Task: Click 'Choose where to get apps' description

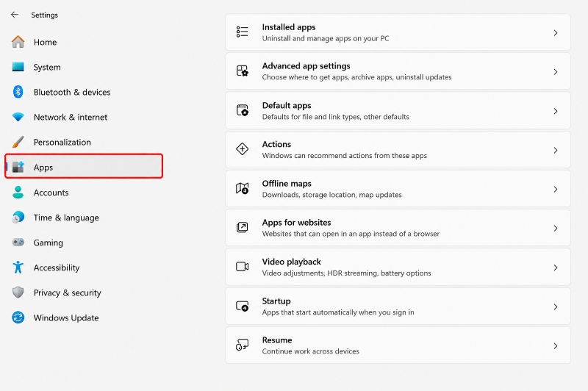Action: coord(356,77)
